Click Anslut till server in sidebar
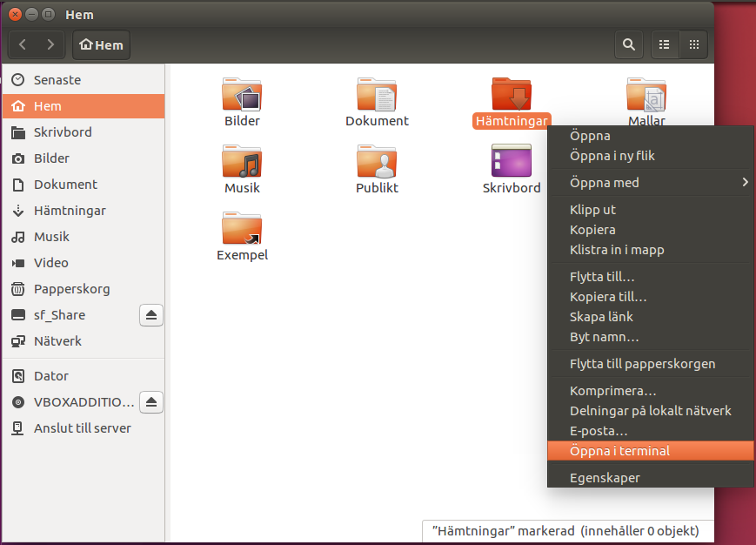 click(84, 428)
